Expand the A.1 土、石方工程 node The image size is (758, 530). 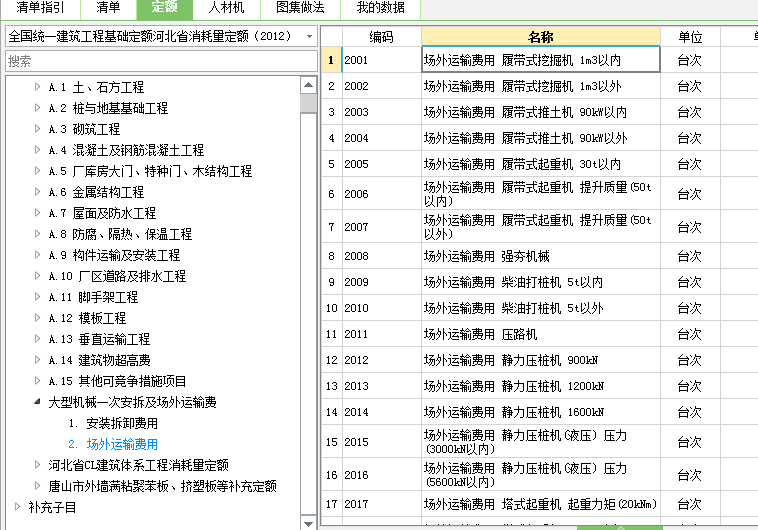click(38, 87)
